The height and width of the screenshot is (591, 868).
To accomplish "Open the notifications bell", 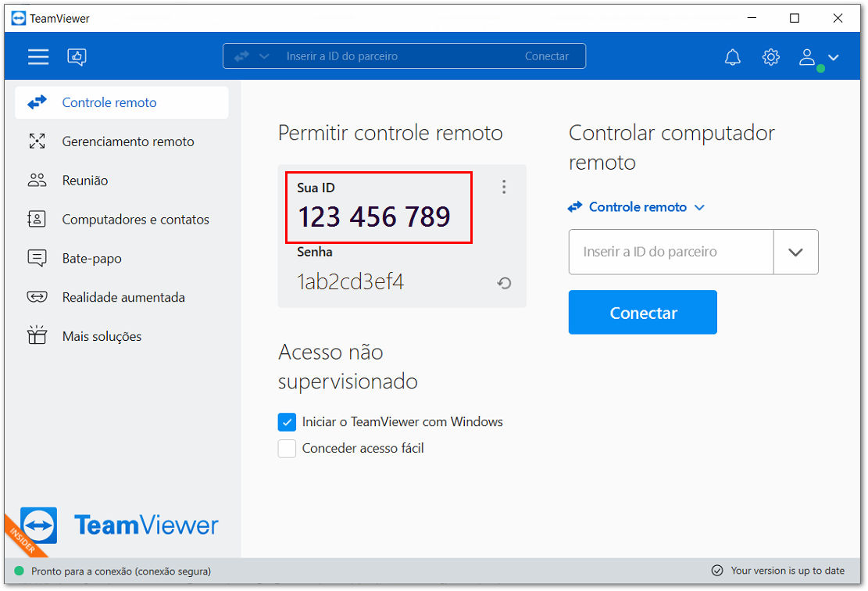I will pos(732,56).
